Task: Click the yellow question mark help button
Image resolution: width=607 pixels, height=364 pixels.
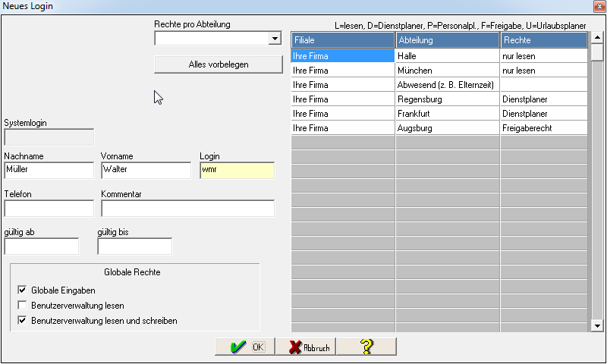Action: click(x=366, y=347)
